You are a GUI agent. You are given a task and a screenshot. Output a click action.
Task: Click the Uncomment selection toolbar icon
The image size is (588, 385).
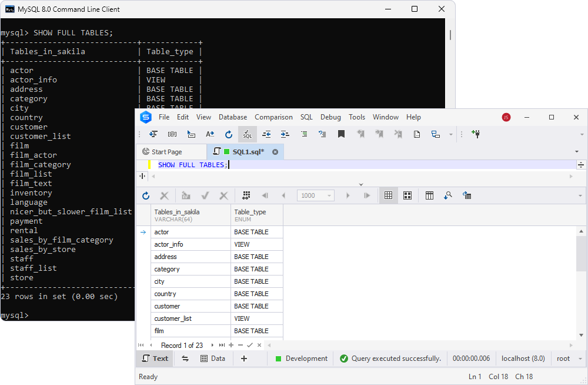[322, 134]
